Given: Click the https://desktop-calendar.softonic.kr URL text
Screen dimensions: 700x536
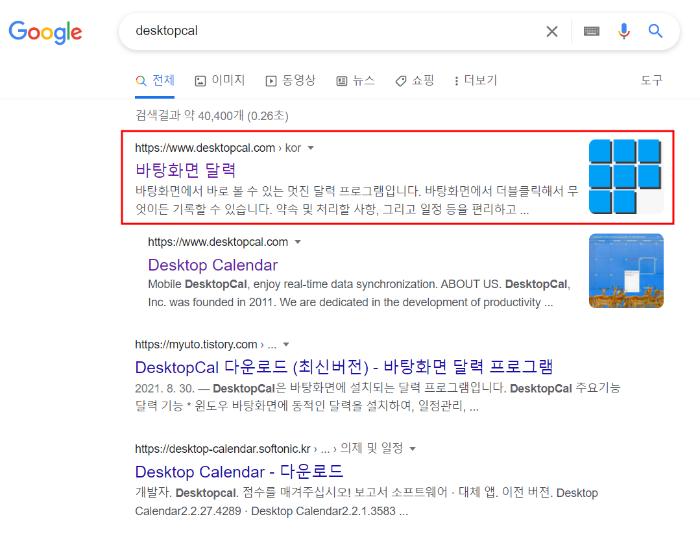Looking at the screenshot, I should pyautogui.click(x=223, y=449).
